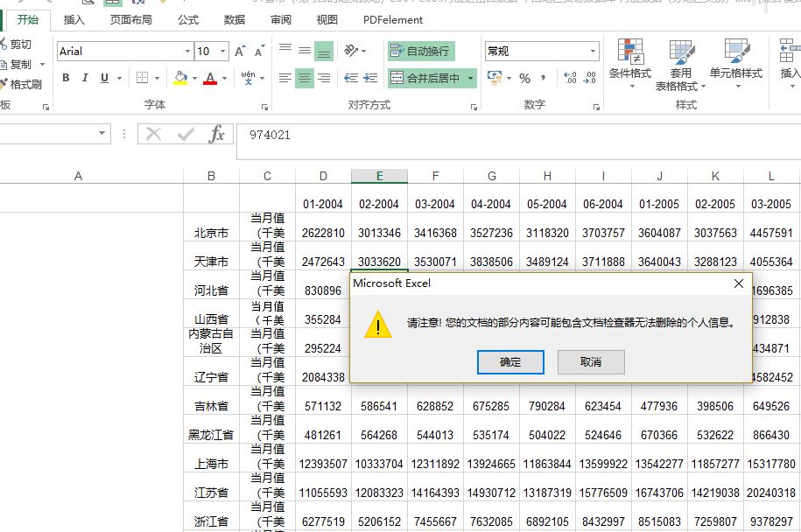801x532 pixels.
Task: Increase font size with the large A icon
Action: tap(240, 51)
